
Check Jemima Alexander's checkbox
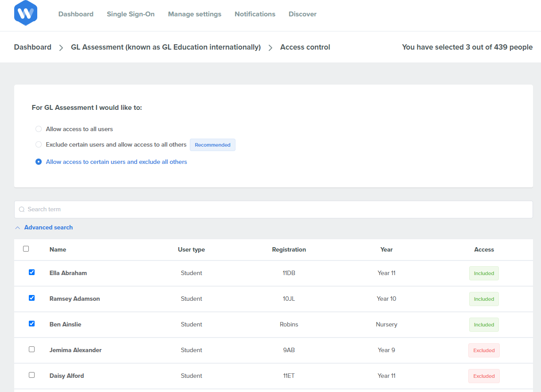(x=31, y=349)
